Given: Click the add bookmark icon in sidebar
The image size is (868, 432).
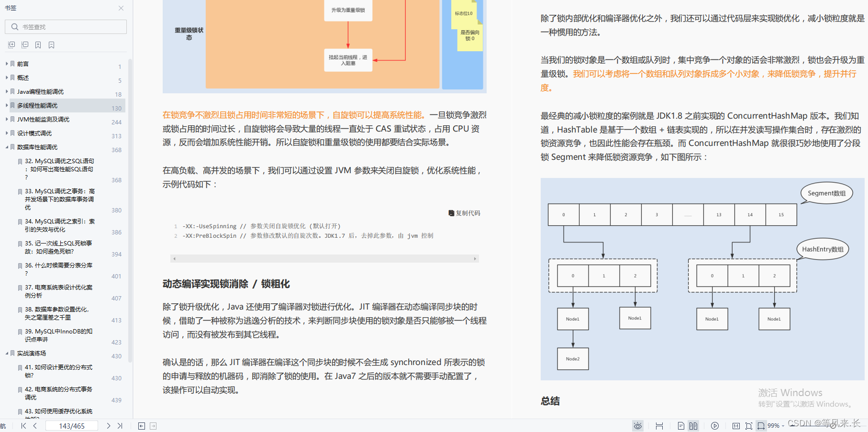Looking at the screenshot, I should pyautogui.click(x=38, y=44).
